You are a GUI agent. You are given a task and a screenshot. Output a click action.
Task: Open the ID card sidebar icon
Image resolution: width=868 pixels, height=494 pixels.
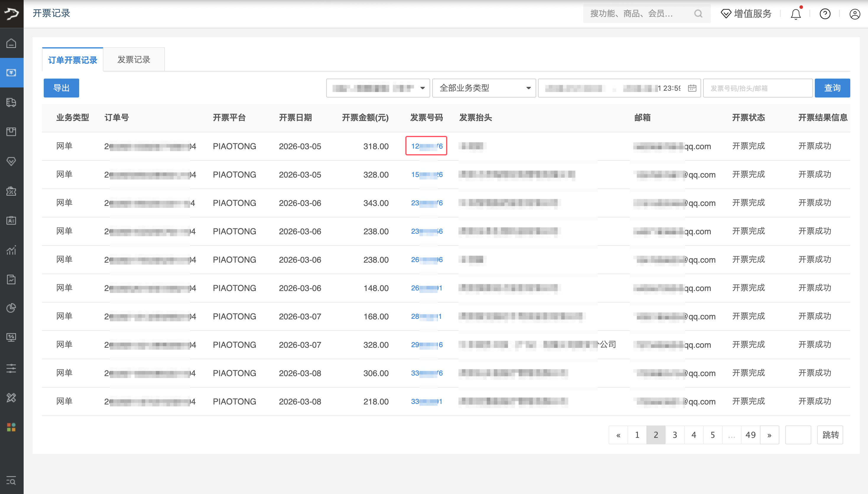pos(11,220)
